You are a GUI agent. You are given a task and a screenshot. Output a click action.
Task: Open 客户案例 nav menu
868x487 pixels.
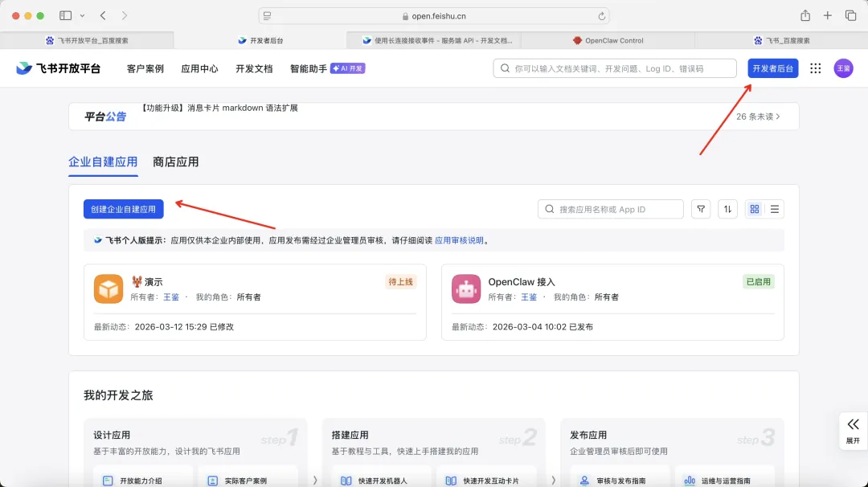(x=145, y=68)
